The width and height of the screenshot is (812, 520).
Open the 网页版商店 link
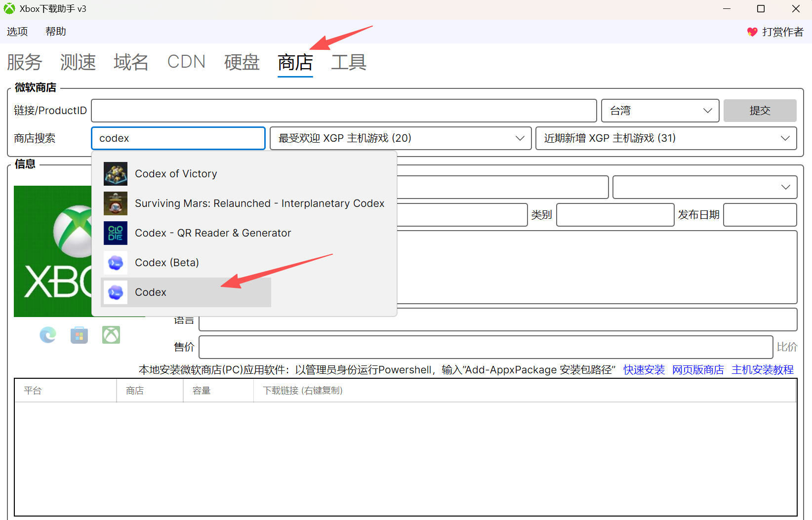point(698,370)
